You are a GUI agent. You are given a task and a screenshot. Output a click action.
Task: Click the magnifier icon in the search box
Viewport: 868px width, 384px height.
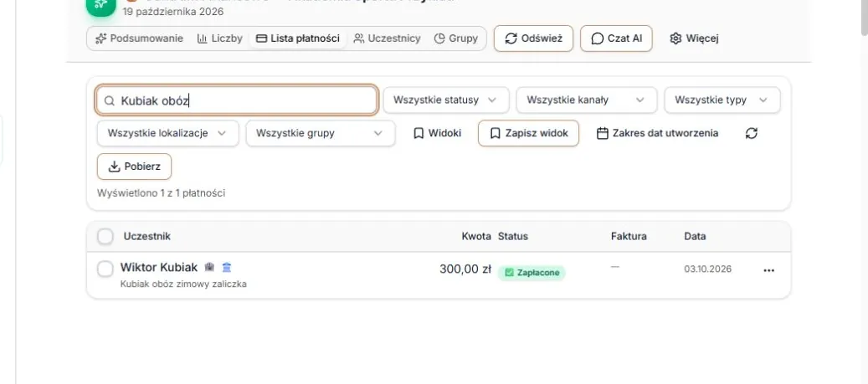pyautogui.click(x=109, y=100)
